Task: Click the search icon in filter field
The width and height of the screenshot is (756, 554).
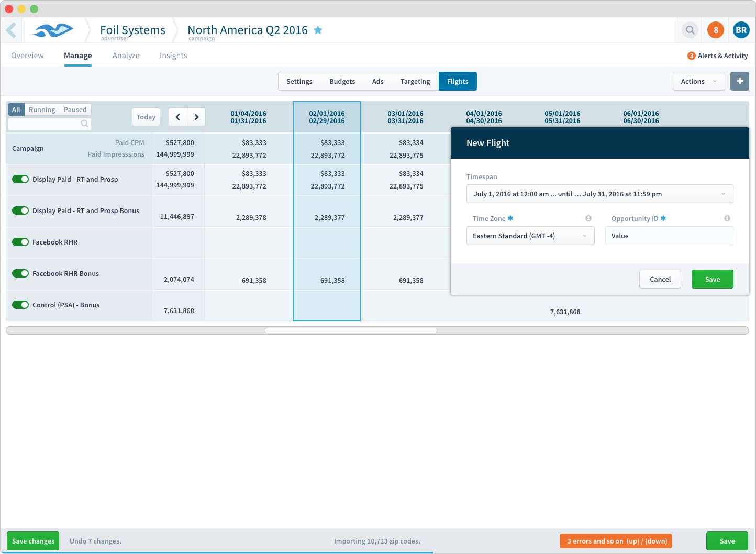Action: (x=84, y=124)
